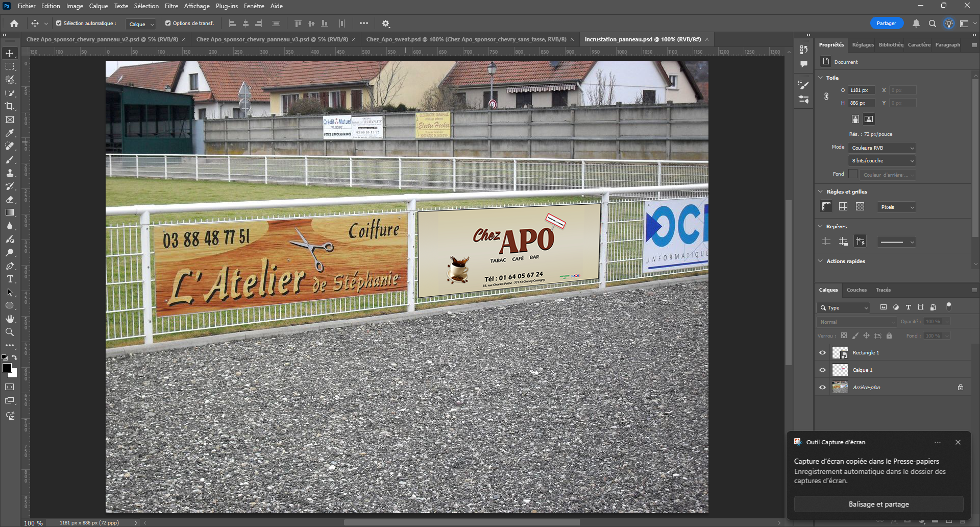Toggle Sélection automatique checkbox
980x527 pixels.
click(x=59, y=23)
